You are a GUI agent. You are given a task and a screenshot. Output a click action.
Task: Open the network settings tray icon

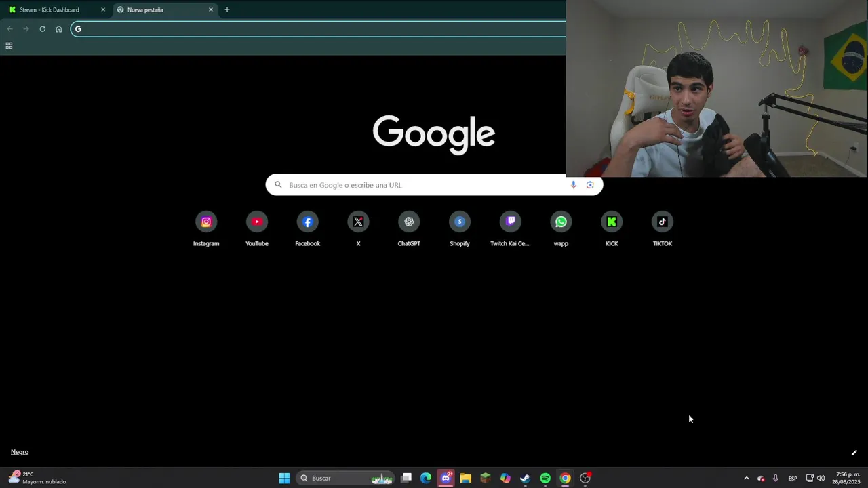click(x=810, y=479)
